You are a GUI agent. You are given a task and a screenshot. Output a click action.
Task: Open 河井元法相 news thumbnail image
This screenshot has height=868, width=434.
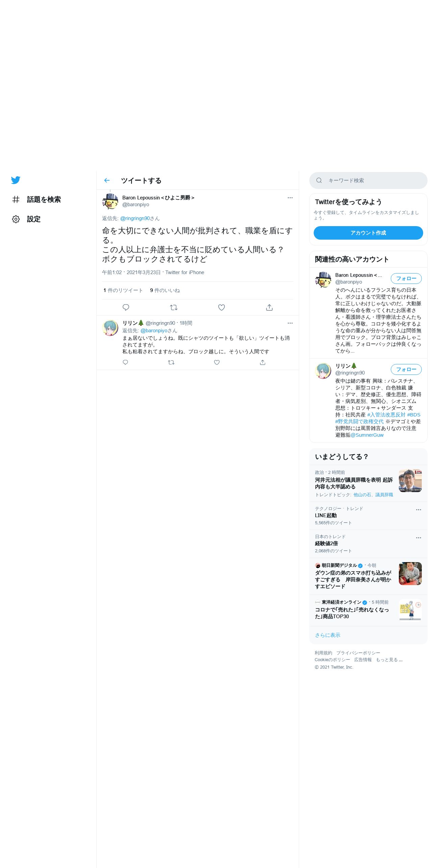tap(410, 481)
